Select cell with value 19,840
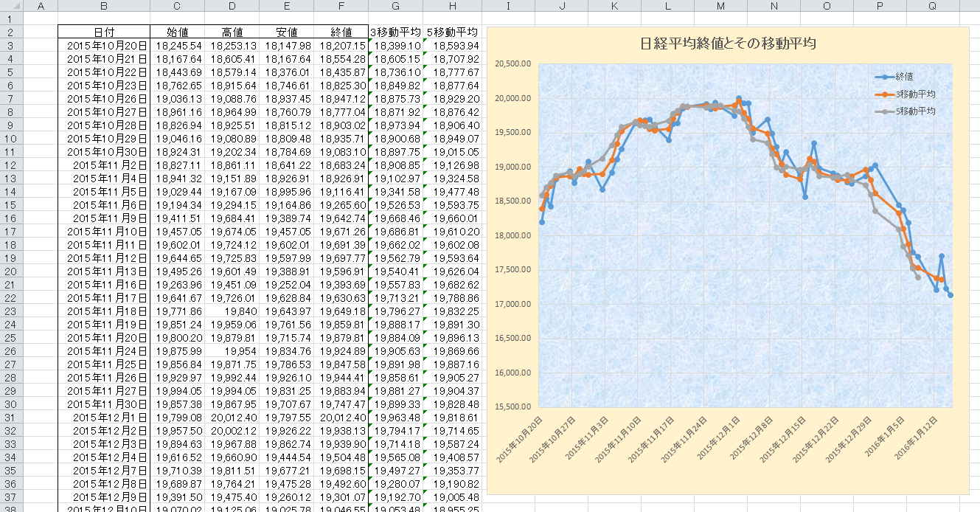This screenshot has height=512, width=980. [232, 311]
